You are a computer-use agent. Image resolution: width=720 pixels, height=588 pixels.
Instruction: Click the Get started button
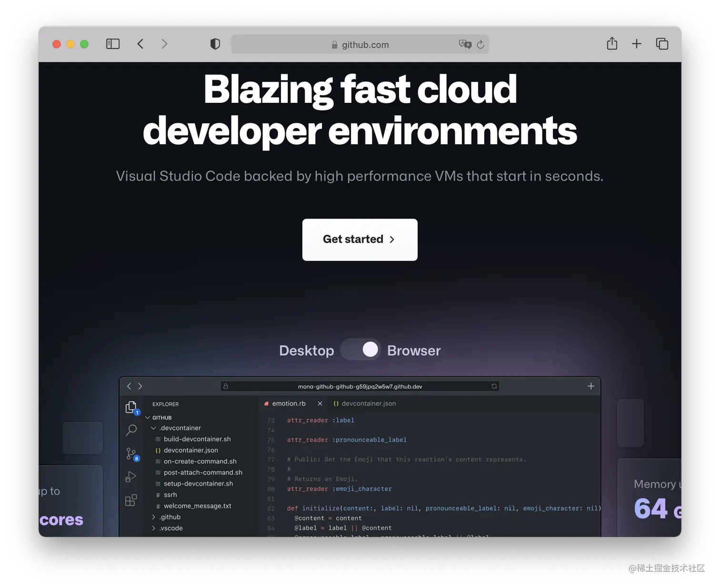(360, 239)
